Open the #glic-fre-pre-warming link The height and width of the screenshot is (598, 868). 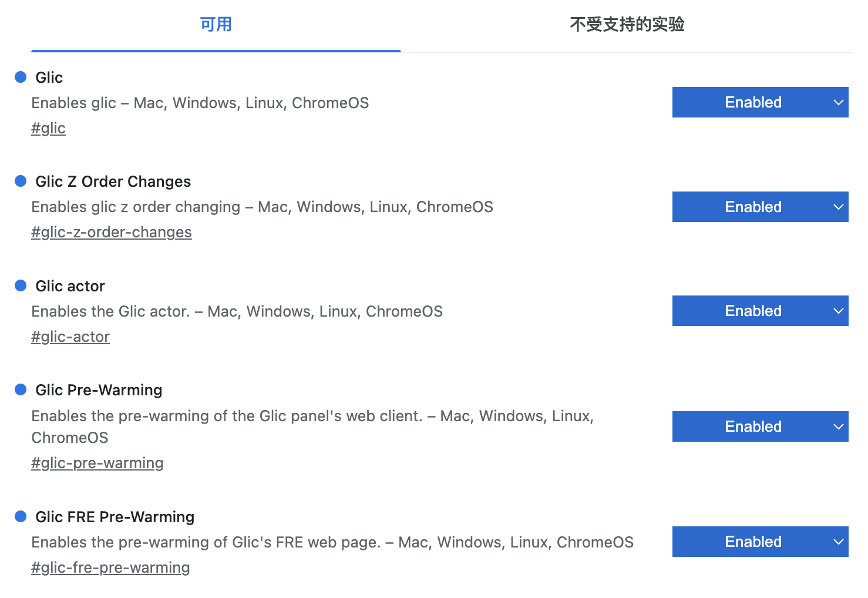coord(110,567)
